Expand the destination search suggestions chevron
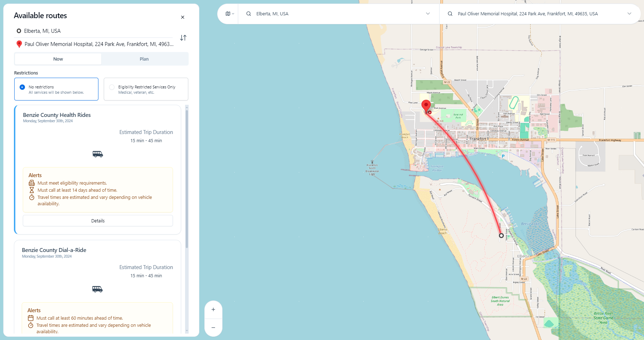Screen dimensions: 644x340 (630, 14)
